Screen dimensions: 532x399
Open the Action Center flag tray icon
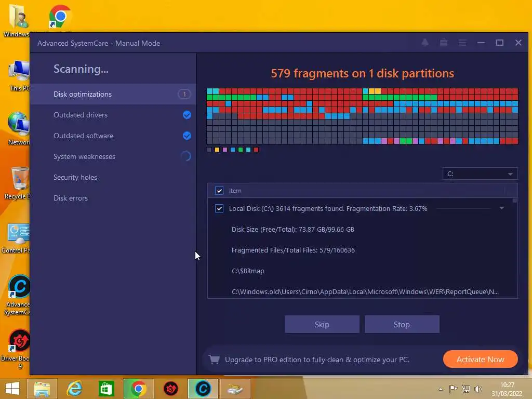coord(453,389)
